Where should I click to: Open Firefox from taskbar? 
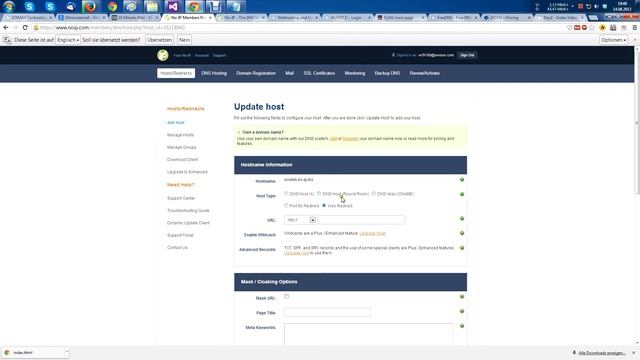click(90, 6)
